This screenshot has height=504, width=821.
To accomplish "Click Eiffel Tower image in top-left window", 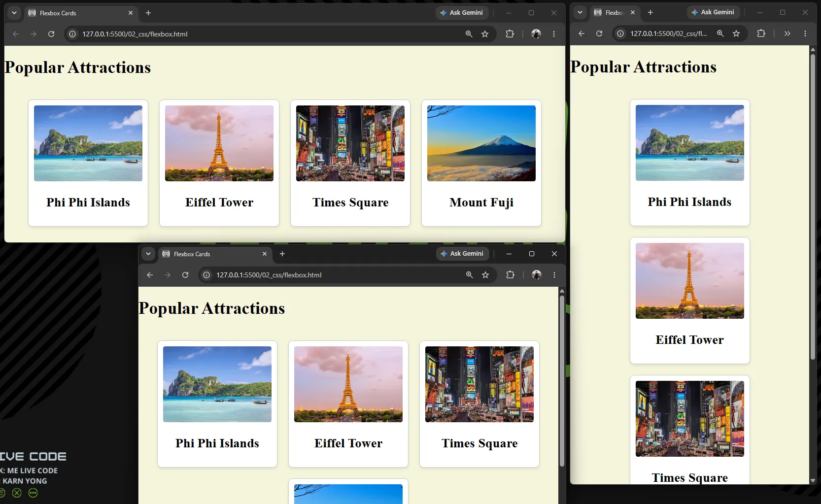I will click(219, 143).
